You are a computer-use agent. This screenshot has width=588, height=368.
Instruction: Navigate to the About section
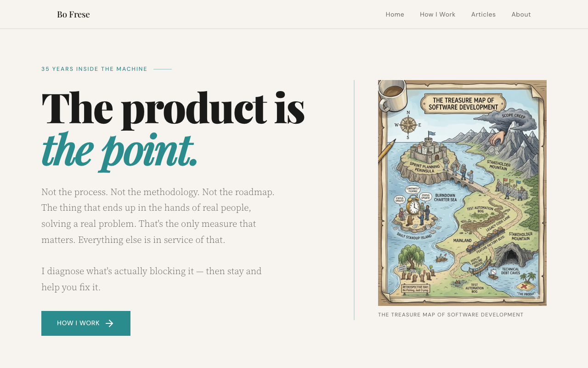point(521,14)
